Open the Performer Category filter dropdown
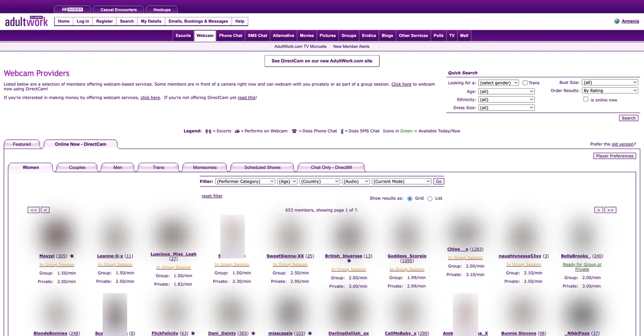The height and width of the screenshot is (336, 644). (x=245, y=181)
